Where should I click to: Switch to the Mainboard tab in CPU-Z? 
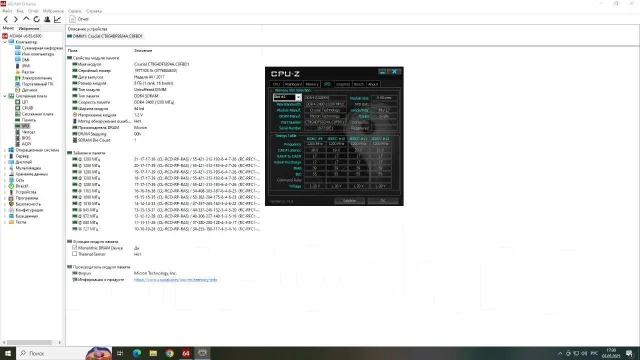(x=293, y=84)
